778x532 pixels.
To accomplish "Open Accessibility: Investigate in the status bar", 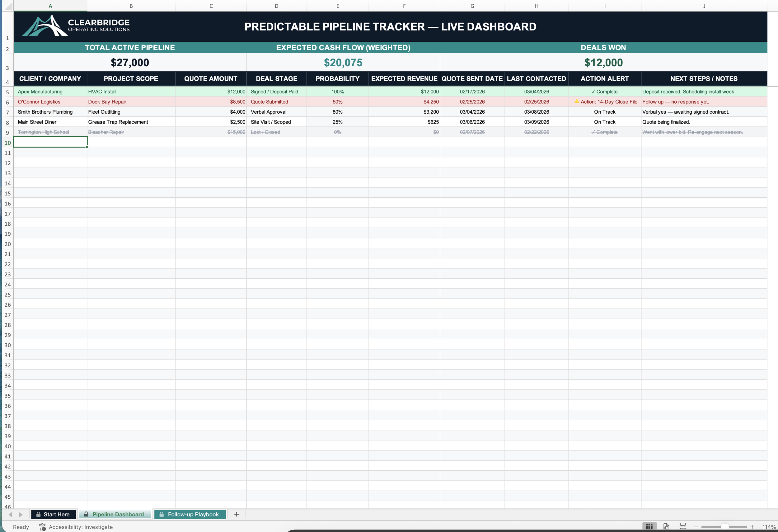I will [x=81, y=527].
